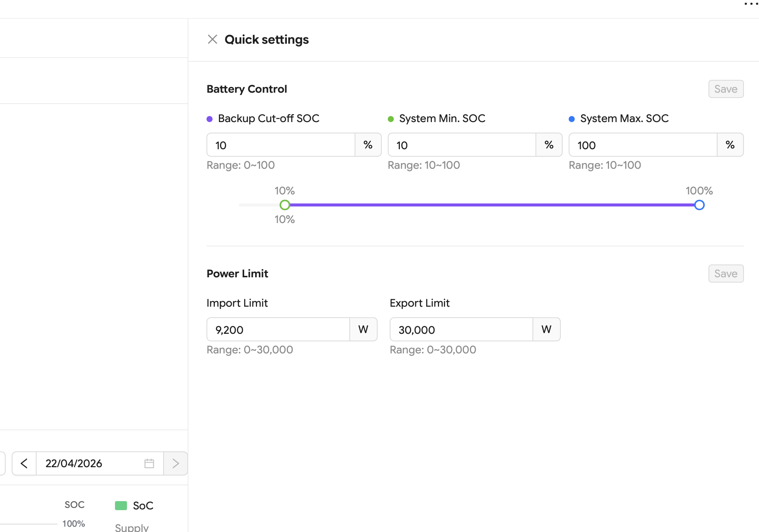The image size is (759, 532).
Task: Click the purple SOC slider track
Action: click(x=490, y=205)
